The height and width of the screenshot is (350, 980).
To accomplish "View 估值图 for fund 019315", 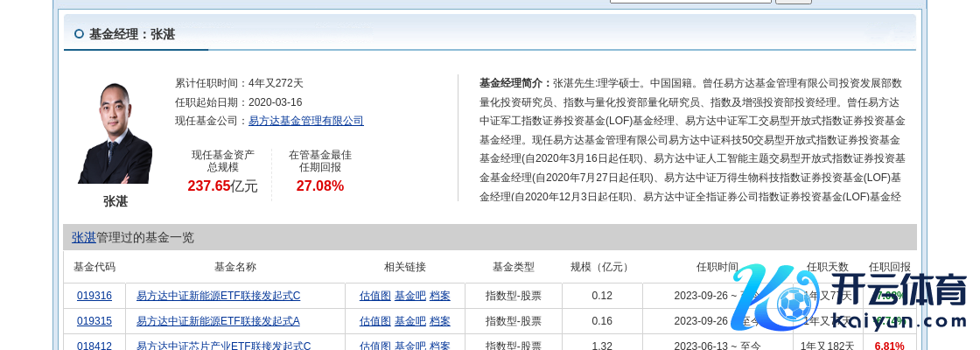I will point(374,321).
